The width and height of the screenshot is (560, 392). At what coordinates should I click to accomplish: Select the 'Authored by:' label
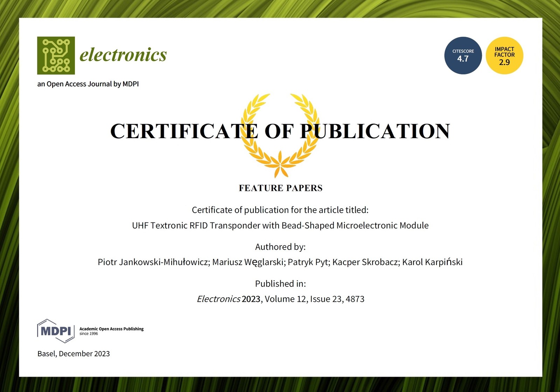tap(280, 247)
